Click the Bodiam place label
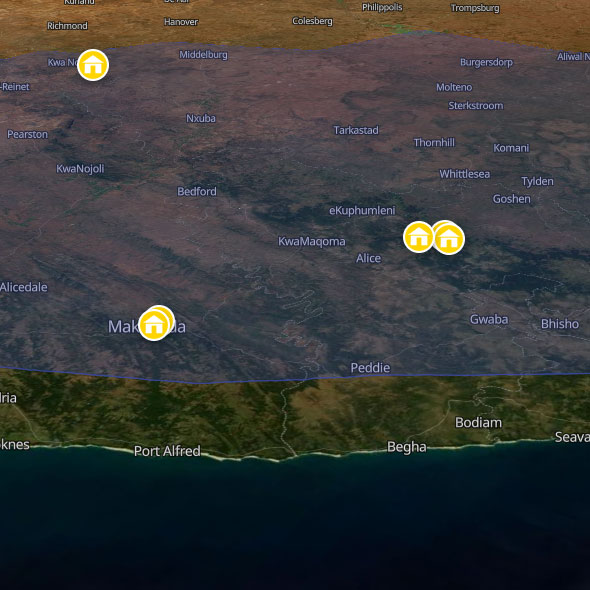The image size is (590, 590). click(478, 423)
